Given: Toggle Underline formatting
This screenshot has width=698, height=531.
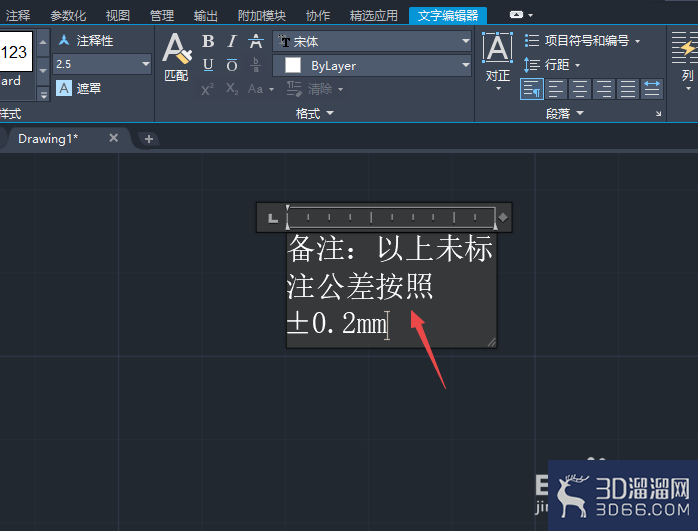Looking at the screenshot, I should pos(208,65).
